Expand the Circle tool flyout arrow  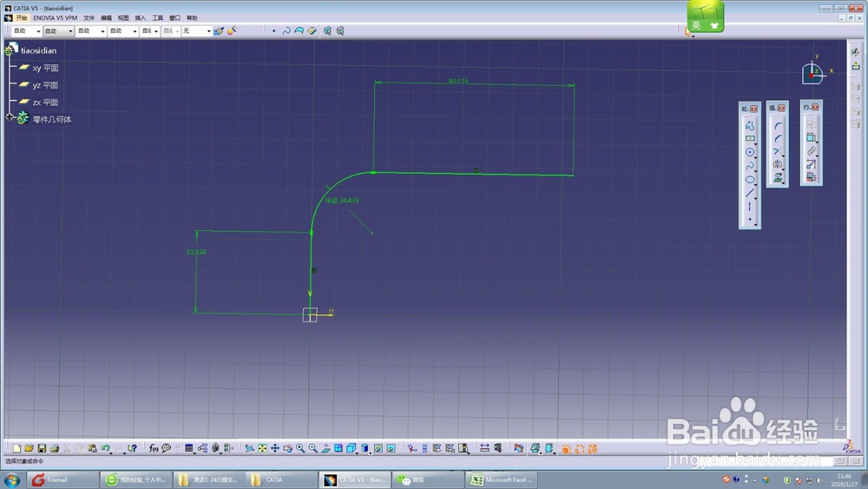[756, 157]
